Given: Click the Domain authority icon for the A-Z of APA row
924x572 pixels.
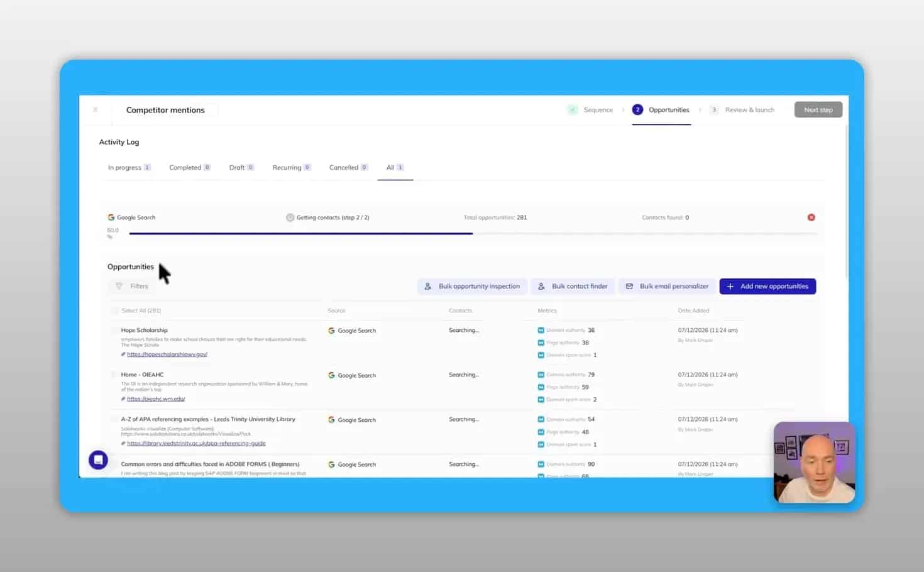Looking at the screenshot, I should point(541,419).
